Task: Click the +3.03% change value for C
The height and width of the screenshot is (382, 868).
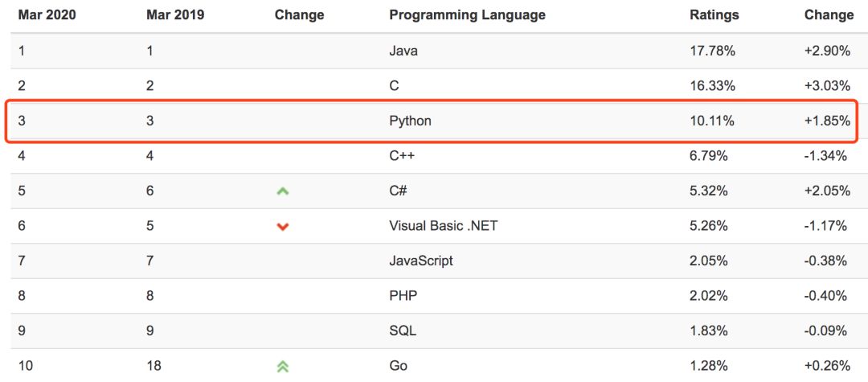Action: click(x=827, y=86)
